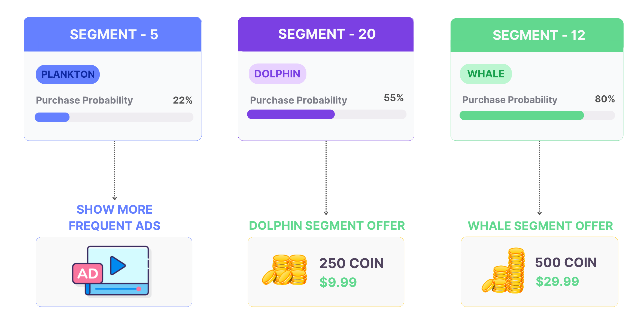This screenshot has height=327, width=644.
Task: Click the pink AD badge
Action: [x=88, y=273]
